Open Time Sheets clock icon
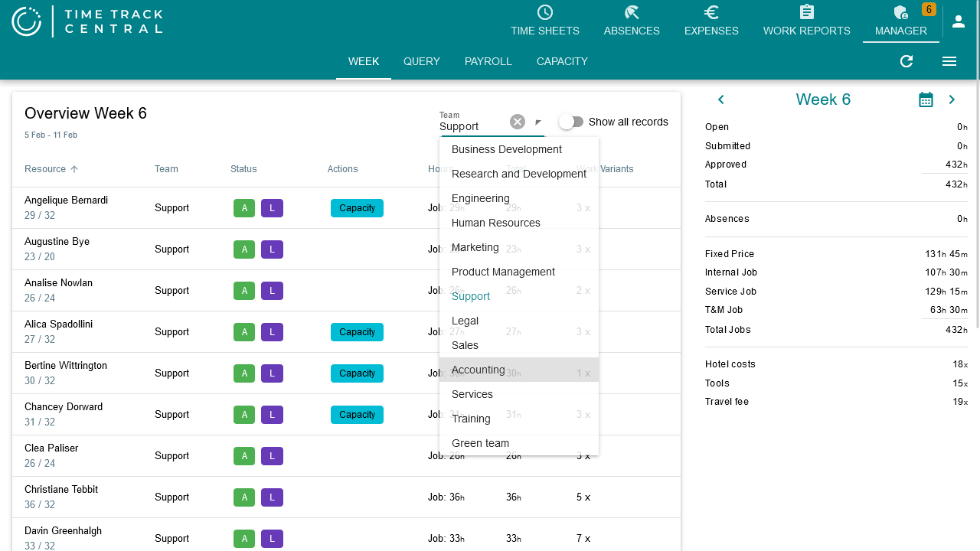The width and height of the screenshot is (980, 551). (x=545, y=12)
